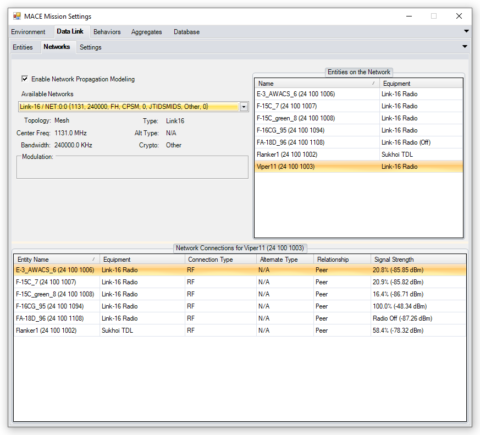Switch to the Environment tab
Screen dimensions: 480x435
(28, 32)
